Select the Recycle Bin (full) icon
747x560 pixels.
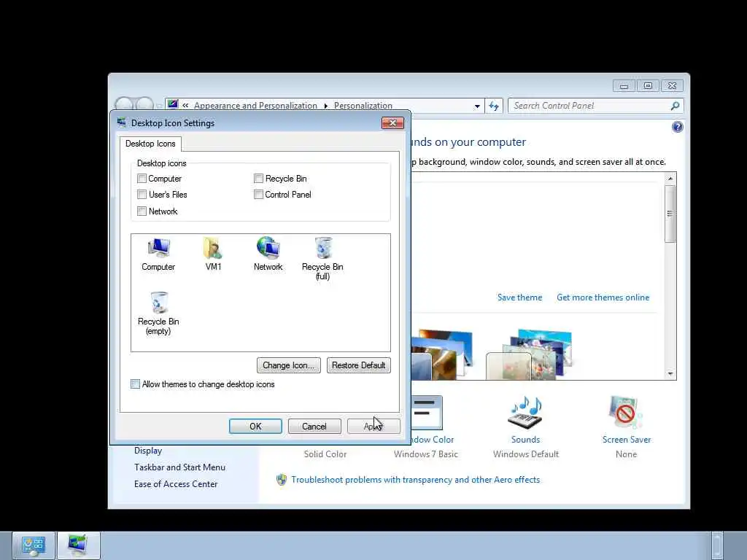click(x=322, y=259)
